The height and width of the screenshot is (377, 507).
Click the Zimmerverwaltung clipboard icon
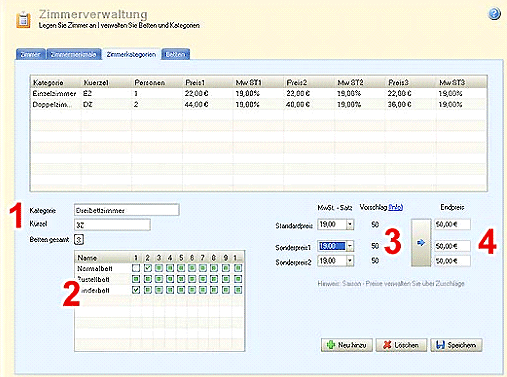23,20
